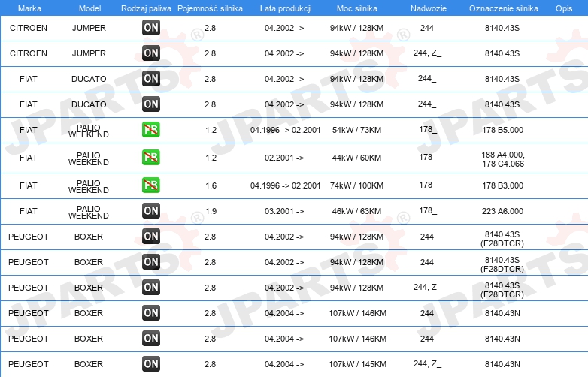Click the PB petrol icon in the 1.6 Palio Weekend row

point(150,185)
